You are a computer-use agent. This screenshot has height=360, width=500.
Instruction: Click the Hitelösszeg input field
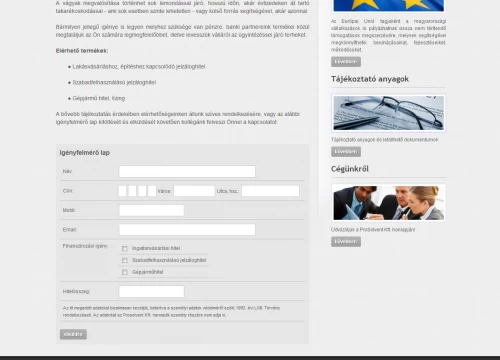[151, 291]
